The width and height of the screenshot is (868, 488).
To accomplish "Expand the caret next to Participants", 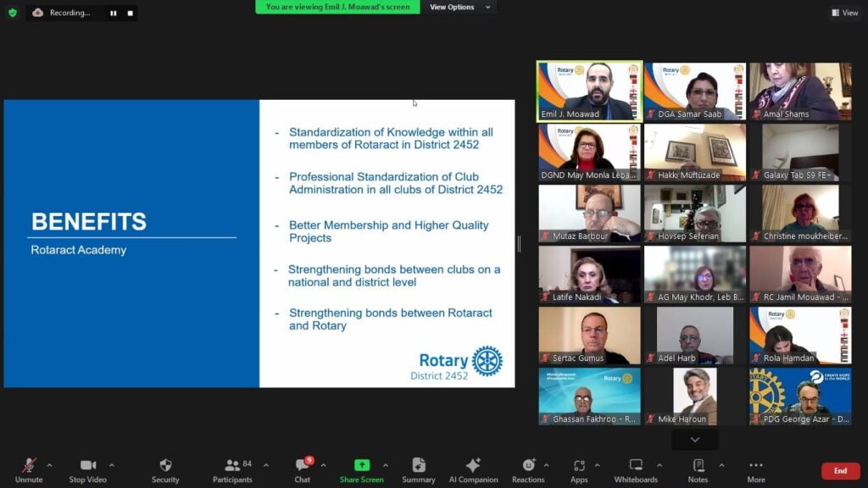I will click(x=266, y=465).
